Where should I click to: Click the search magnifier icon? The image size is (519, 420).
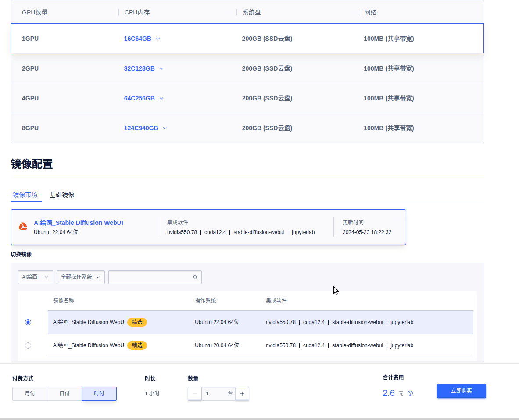pos(195,277)
